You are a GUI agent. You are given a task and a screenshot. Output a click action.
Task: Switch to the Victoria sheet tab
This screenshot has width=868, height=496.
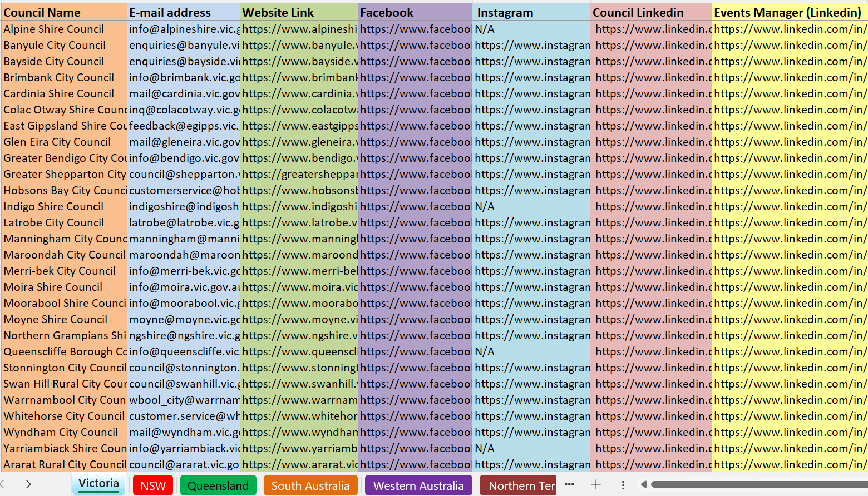(x=98, y=484)
